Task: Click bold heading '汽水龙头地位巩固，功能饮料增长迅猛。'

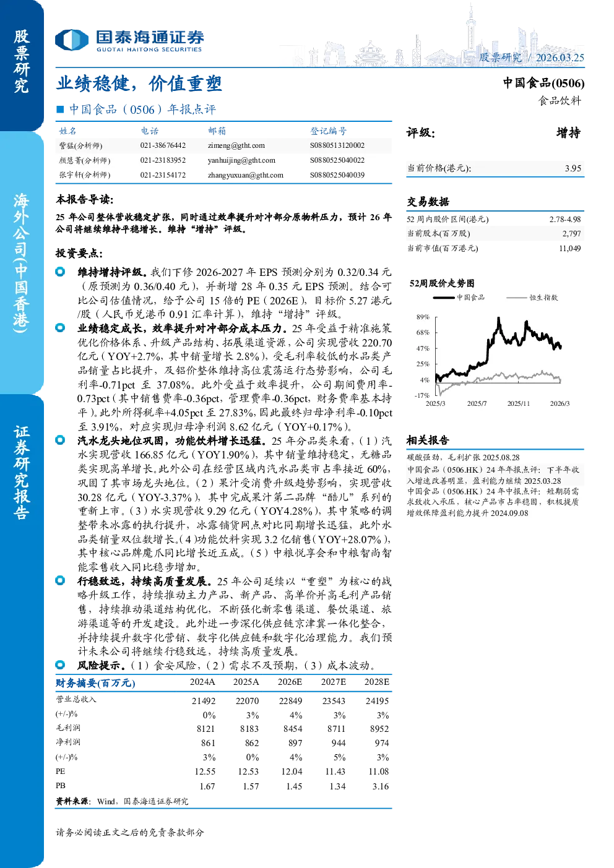Action: coord(173,440)
